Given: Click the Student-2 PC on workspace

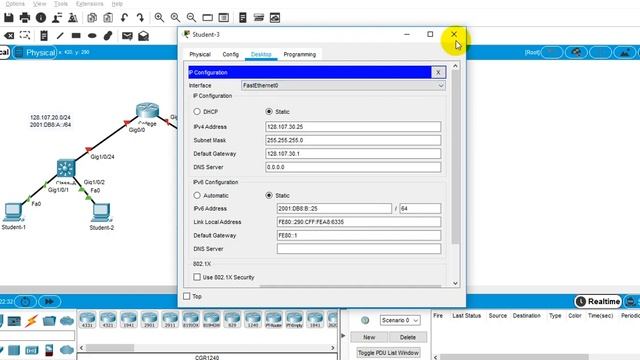Looking at the screenshot, I should 101,212.
